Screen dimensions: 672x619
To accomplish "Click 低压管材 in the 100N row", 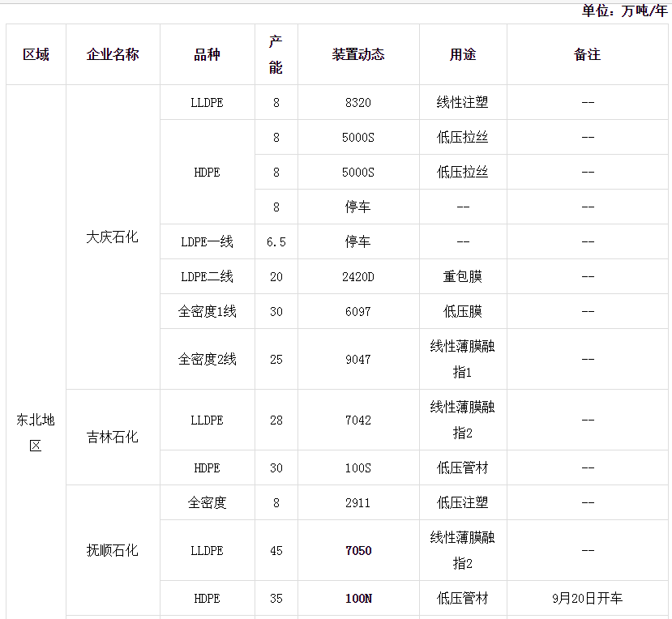I will (x=463, y=599).
